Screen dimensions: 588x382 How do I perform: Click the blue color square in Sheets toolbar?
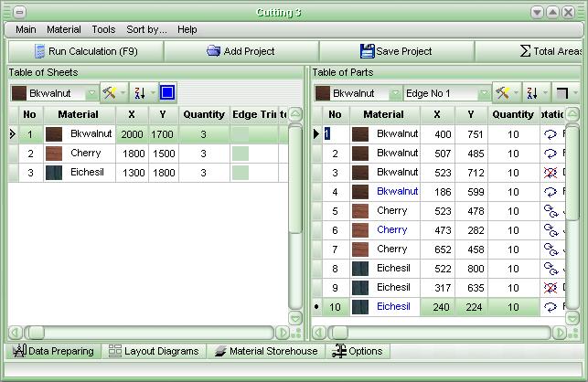click(167, 92)
